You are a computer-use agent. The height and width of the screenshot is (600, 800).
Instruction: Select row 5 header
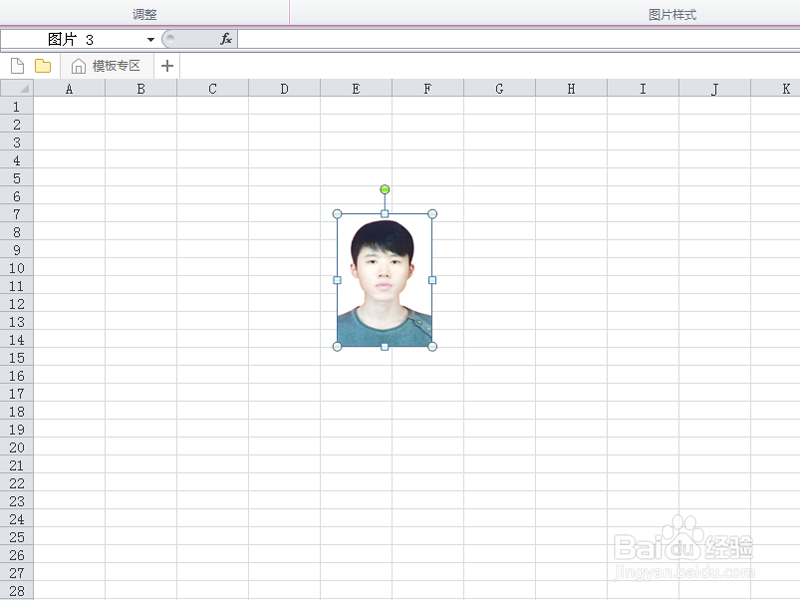(17, 178)
